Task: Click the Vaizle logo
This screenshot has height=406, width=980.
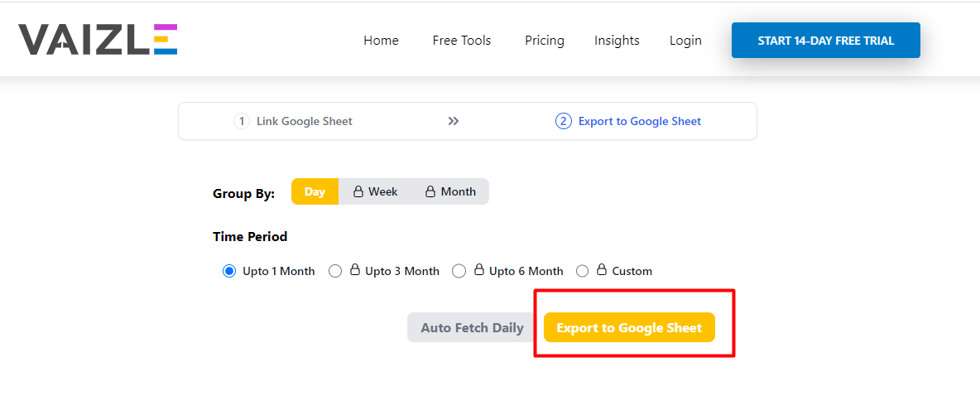Action: (x=98, y=39)
